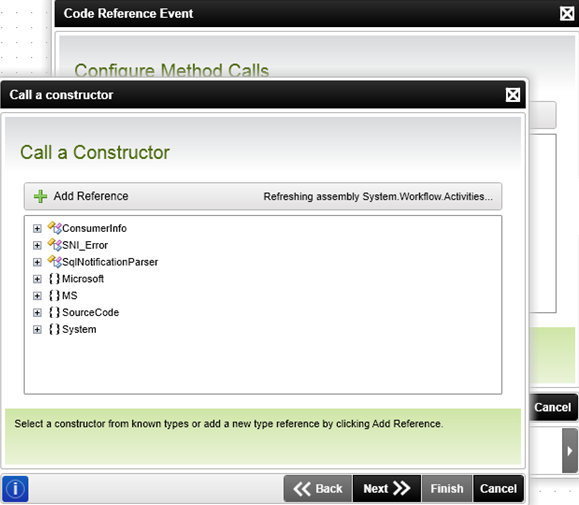This screenshot has width=579, height=505.
Task: Click the System namespace braces icon
Action: [54, 329]
